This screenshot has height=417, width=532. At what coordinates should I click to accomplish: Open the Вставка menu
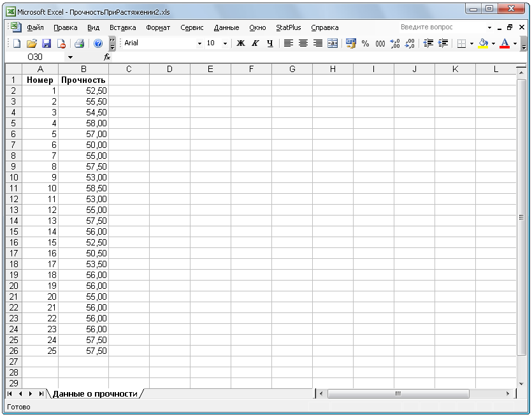[x=123, y=27]
